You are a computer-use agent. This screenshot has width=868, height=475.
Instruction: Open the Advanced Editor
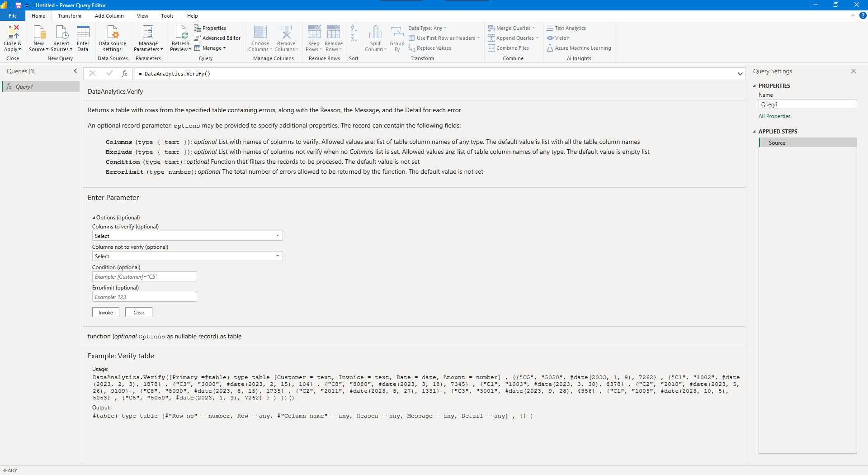click(x=217, y=38)
